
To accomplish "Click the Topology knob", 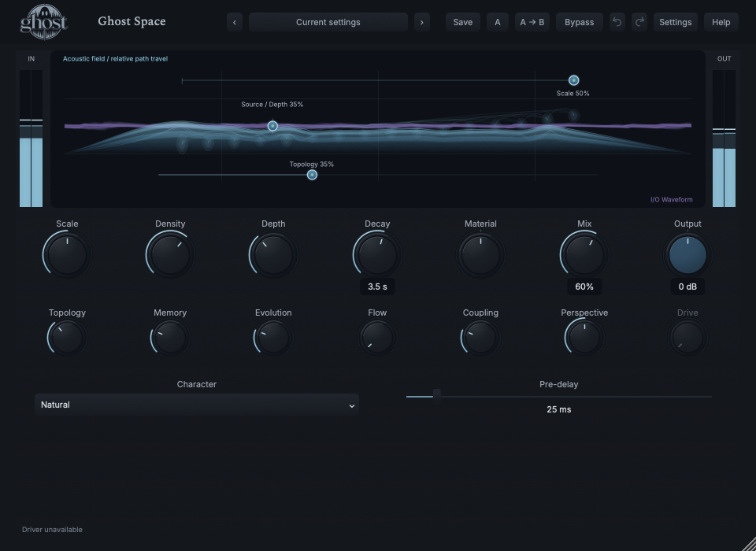I will (67, 338).
